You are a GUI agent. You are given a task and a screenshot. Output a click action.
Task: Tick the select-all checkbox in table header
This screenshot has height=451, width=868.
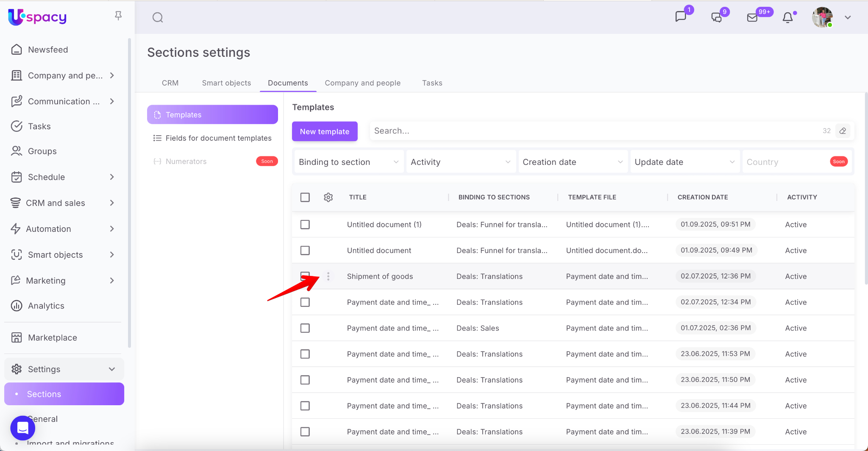point(305,198)
